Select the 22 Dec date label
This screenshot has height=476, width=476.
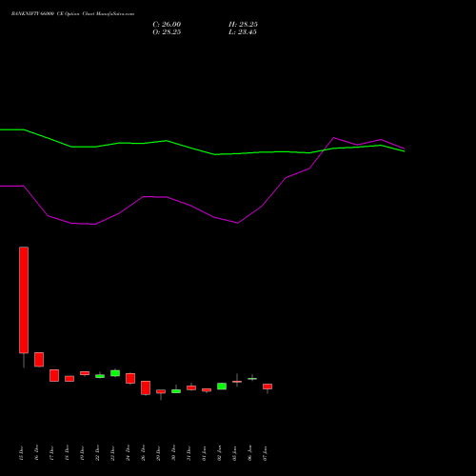pos(97,453)
